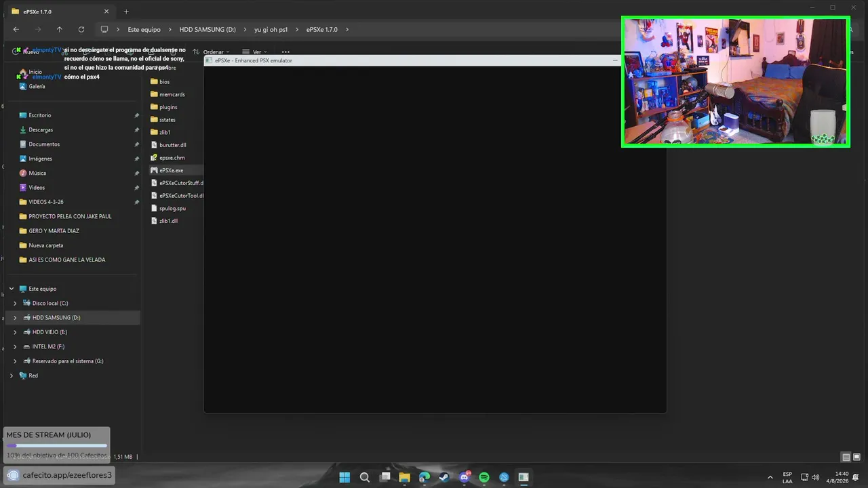The height and width of the screenshot is (488, 868).
Task: Select the ePSXe.exe gamepad icon
Action: pyautogui.click(x=154, y=170)
